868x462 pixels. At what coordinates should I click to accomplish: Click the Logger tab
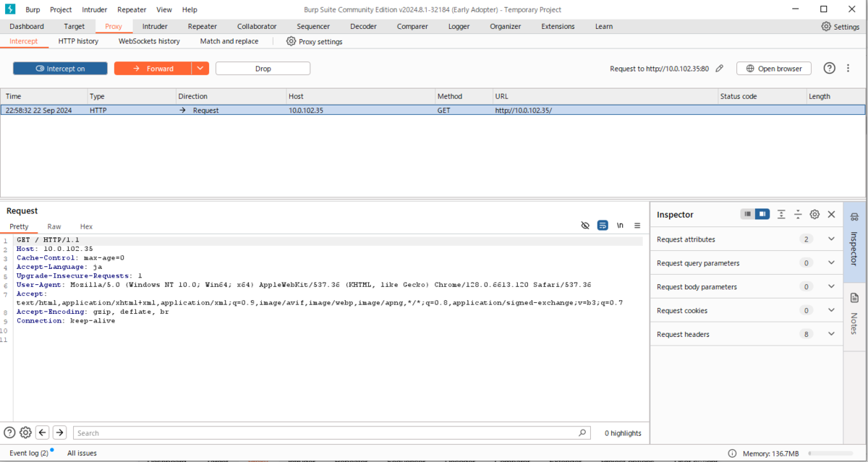459,27
